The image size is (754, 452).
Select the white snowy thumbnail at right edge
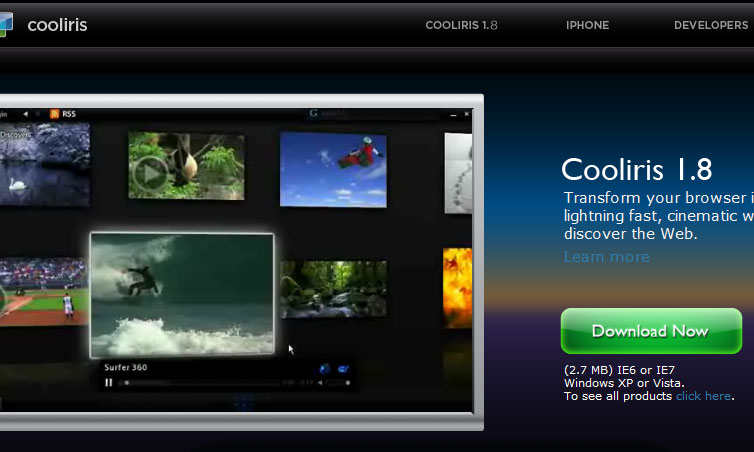pyautogui.click(x=458, y=173)
